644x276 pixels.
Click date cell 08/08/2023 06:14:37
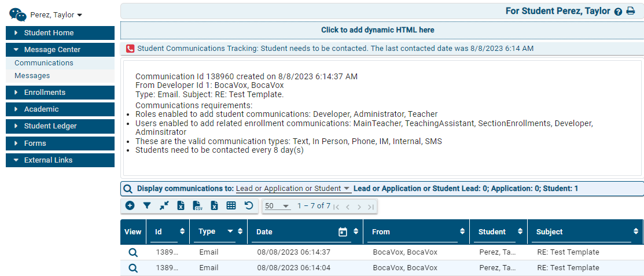(294, 252)
